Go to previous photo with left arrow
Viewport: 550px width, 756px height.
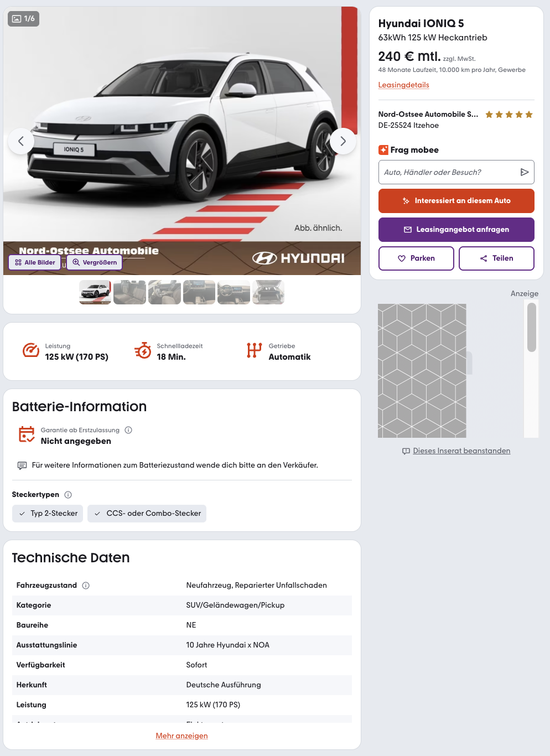(21, 141)
